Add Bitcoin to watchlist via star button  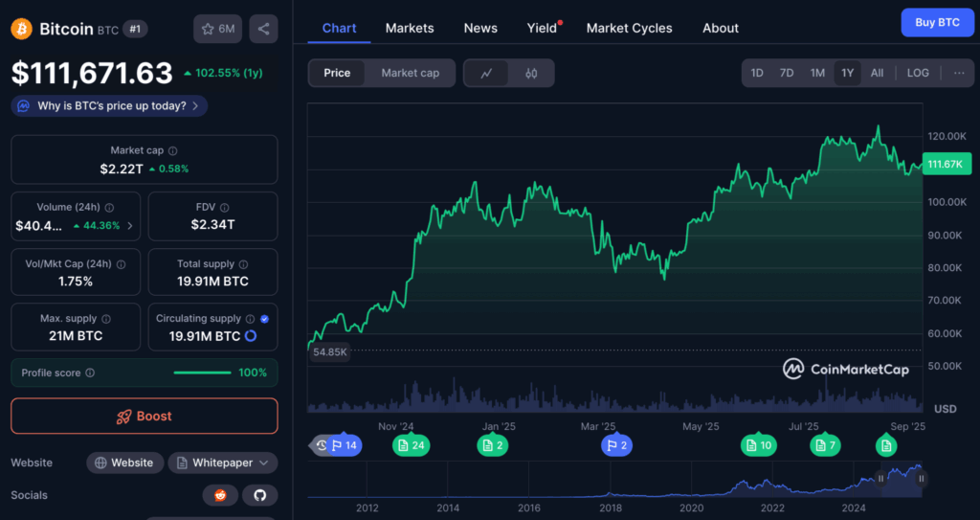point(217,29)
